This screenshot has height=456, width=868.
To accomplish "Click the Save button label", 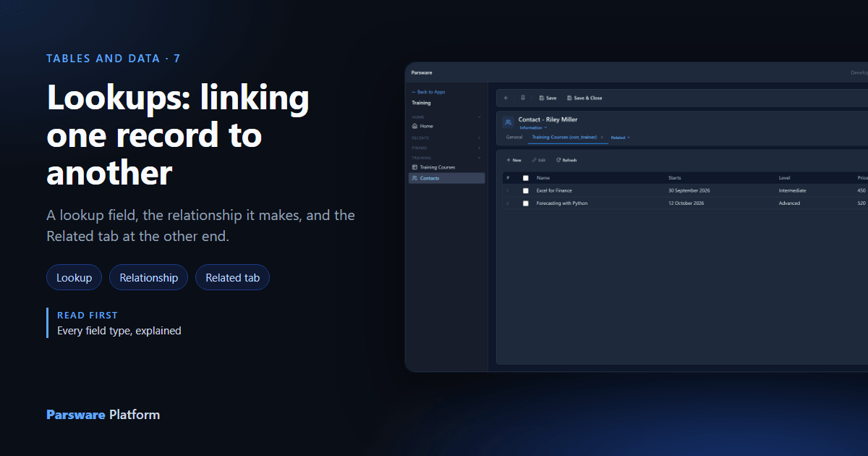I will 551,98.
